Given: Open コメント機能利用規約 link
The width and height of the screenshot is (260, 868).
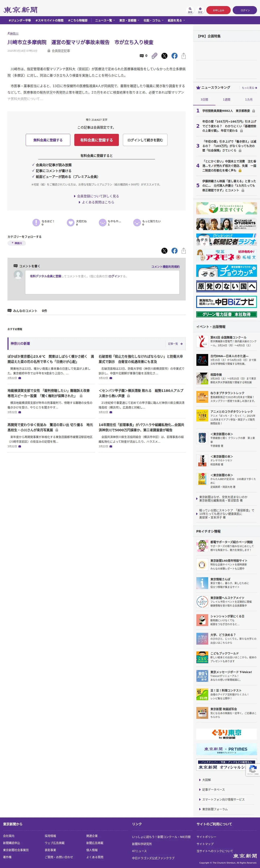Looking at the screenshot, I should 165,266.
